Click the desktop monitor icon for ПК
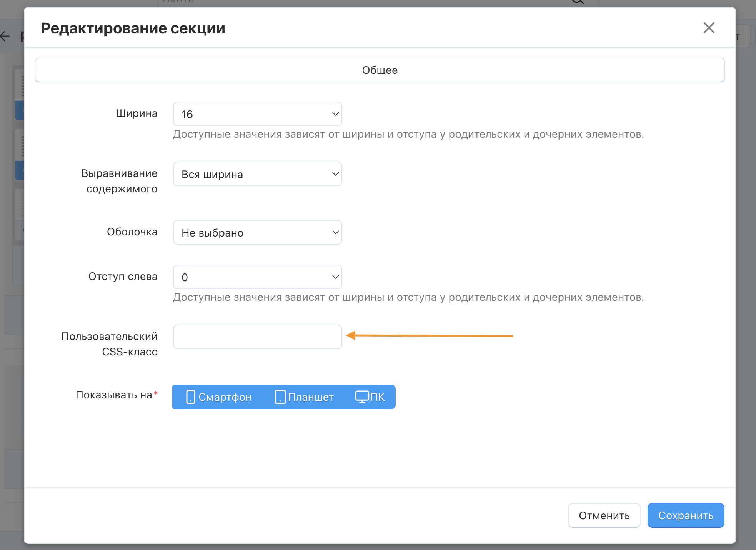This screenshot has height=550, width=756. 362,397
